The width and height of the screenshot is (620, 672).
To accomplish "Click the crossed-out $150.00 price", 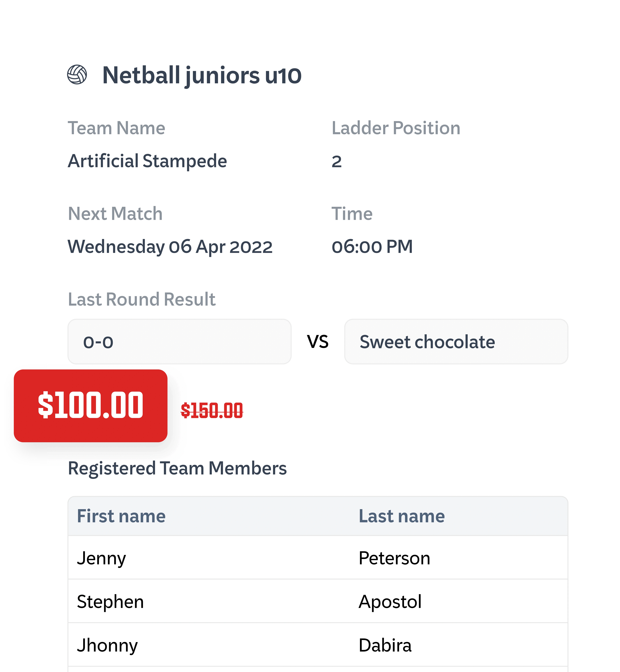I will [x=212, y=411].
